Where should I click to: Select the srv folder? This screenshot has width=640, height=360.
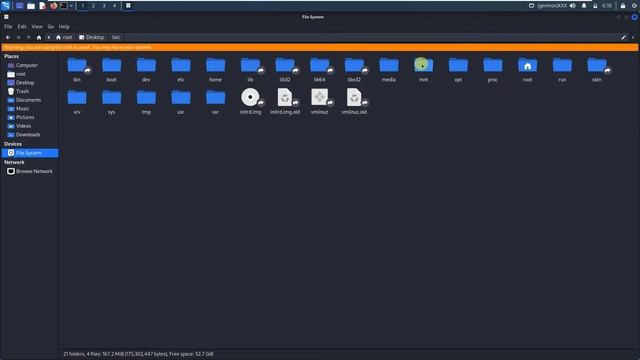tap(77, 98)
